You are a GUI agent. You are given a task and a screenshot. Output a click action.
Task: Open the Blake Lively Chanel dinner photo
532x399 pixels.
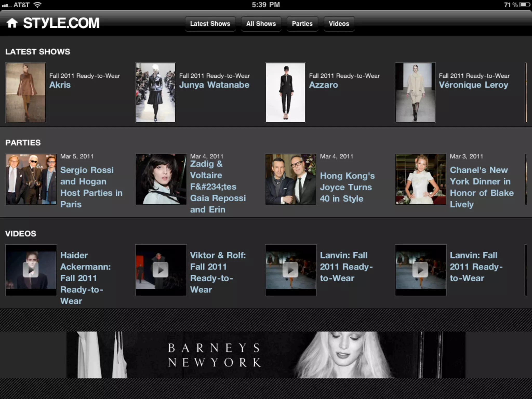(421, 179)
